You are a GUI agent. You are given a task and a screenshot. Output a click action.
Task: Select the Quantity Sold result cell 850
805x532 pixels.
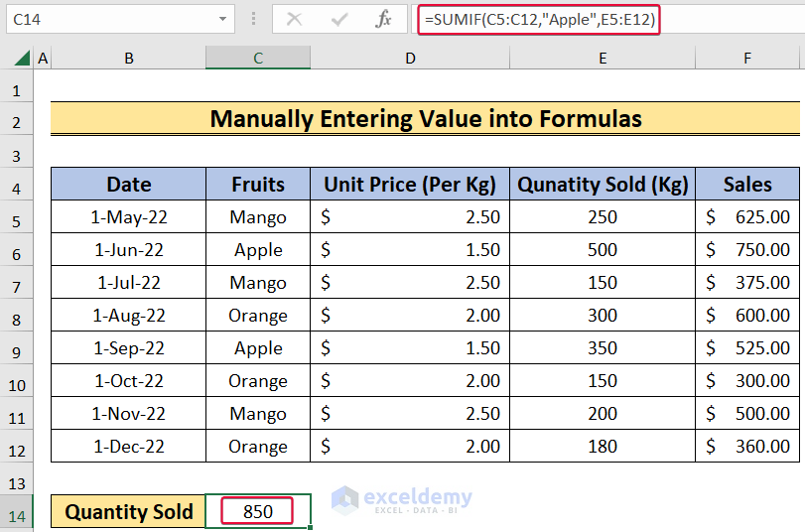click(x=258, y=512)
